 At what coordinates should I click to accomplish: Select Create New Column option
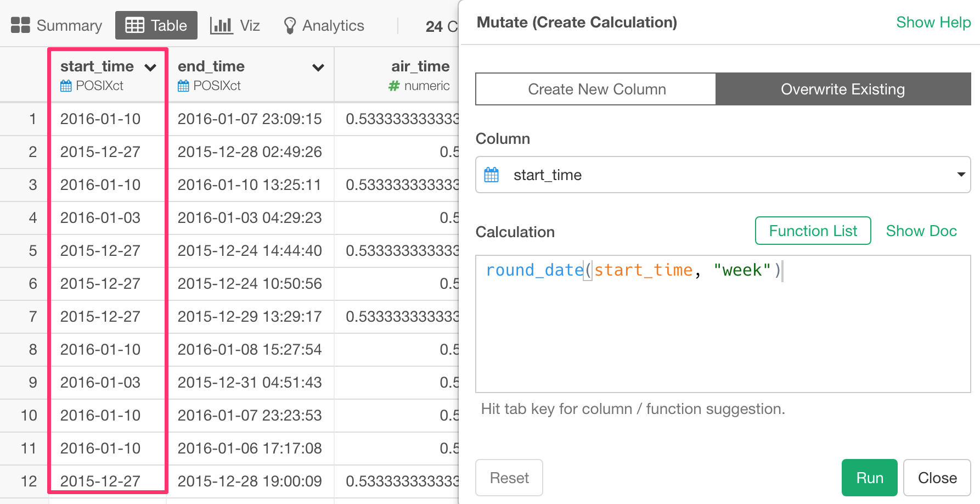pos(596,89)
